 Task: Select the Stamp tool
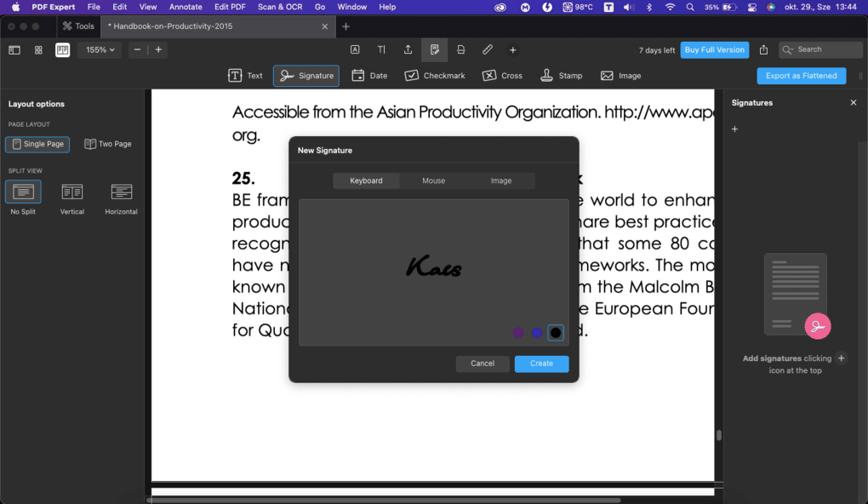click(561, 75)
